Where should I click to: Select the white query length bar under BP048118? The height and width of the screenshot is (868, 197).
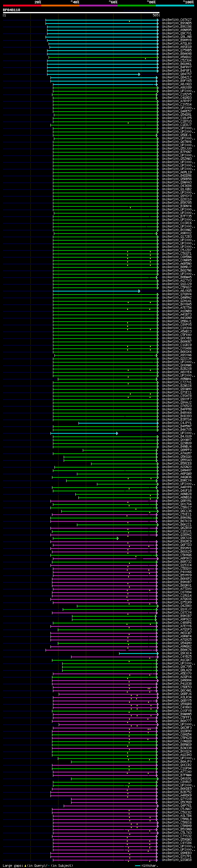(x=81, y=13)
